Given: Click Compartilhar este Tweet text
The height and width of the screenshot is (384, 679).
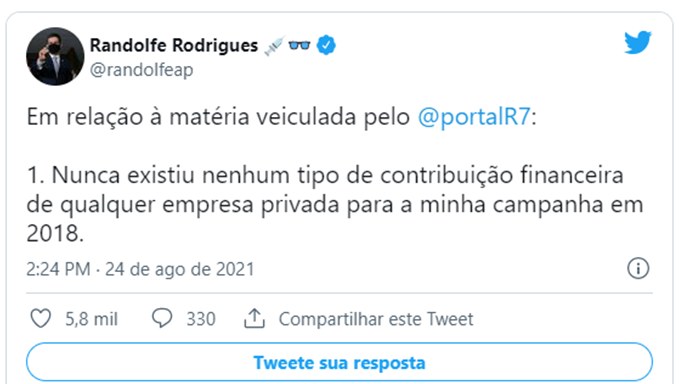Looking at the screenshot, I should coord(376,319).
